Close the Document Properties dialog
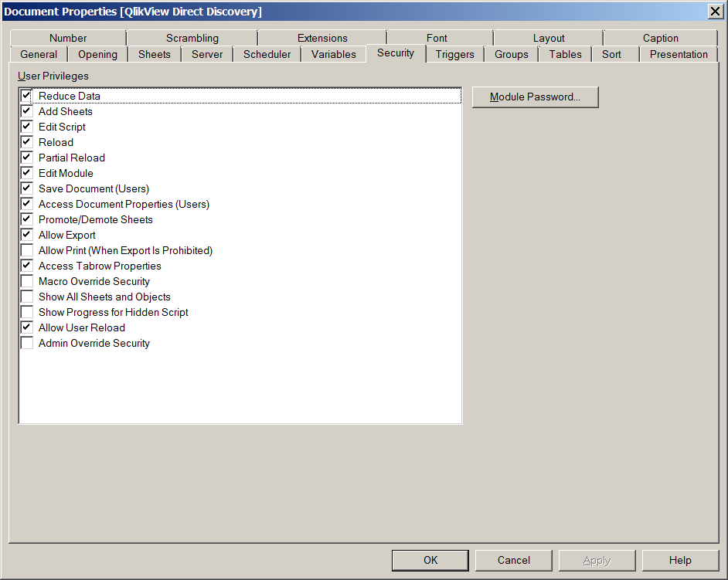Screen dimensions: 728x580 click(x=715, y=11)
